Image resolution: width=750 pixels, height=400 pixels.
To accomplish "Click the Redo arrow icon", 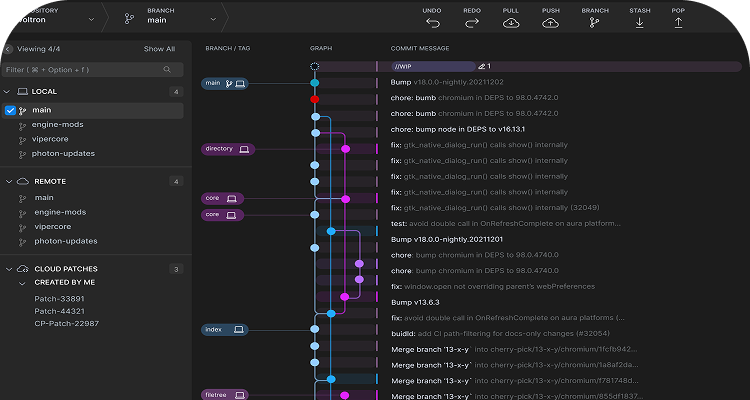I will click(x=473, y=22).
